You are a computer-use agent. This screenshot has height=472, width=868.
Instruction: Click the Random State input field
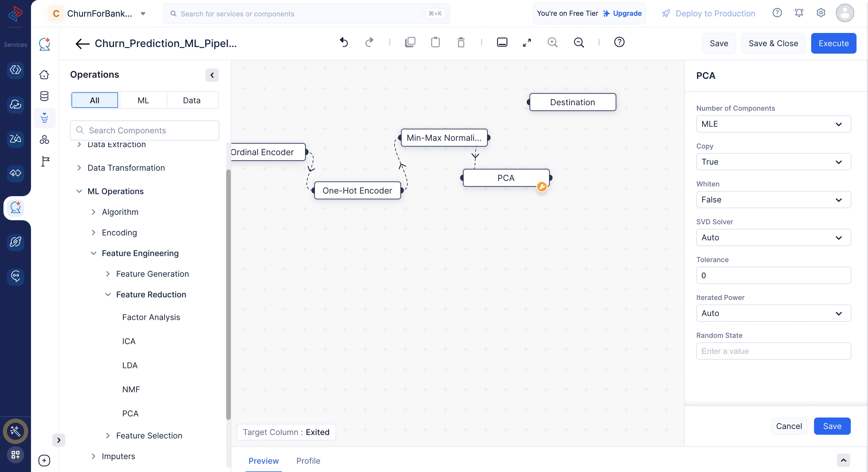(773, 351)
